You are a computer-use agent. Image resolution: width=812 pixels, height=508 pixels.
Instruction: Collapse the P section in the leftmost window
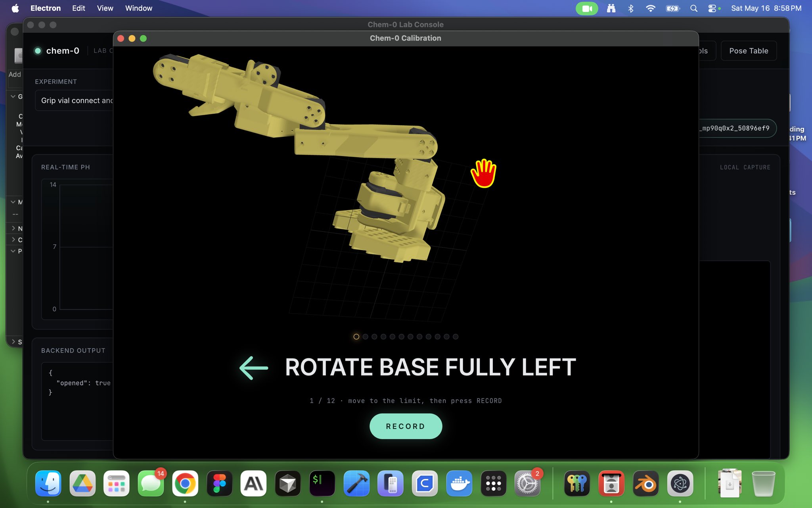13,251
